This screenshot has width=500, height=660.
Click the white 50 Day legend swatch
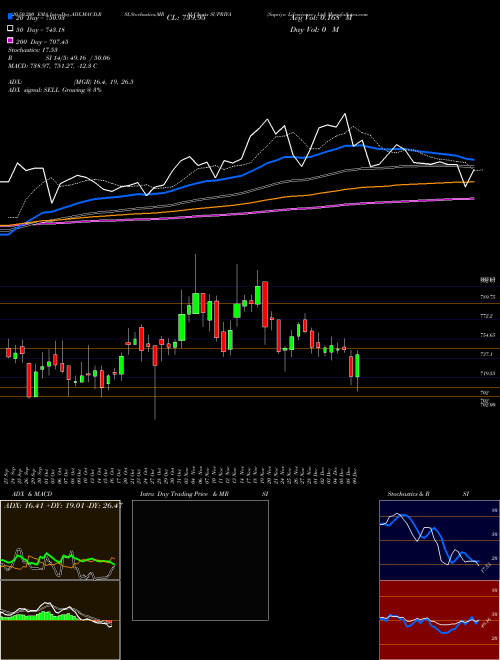pos(10,29)
